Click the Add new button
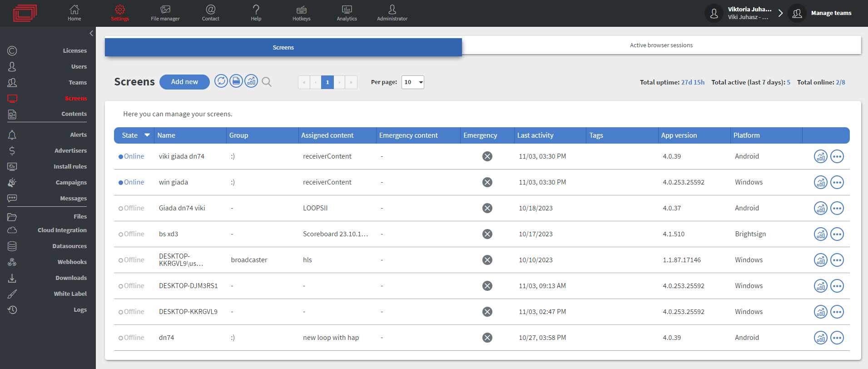This screenshot has height=369, width=868. pyautogui.click(x=184, y=82)
